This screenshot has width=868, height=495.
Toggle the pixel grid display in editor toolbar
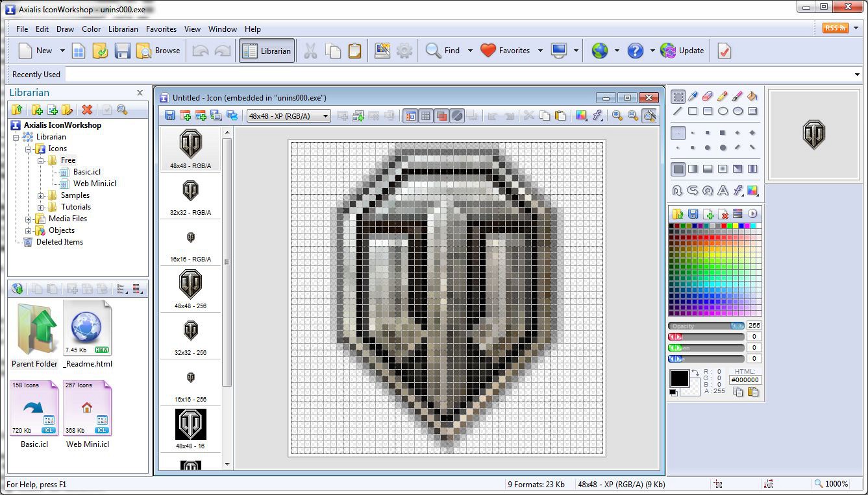[x=426, y=115]
